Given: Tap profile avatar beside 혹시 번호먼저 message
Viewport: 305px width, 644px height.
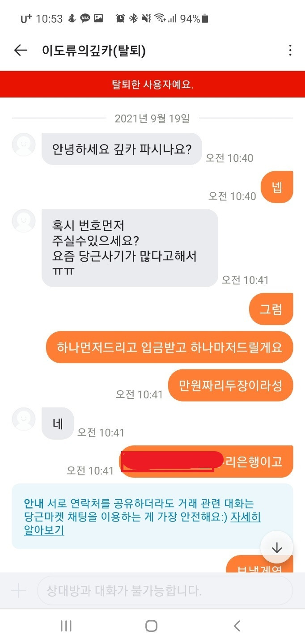Looking at the screenshot, I should coord(24,221).
